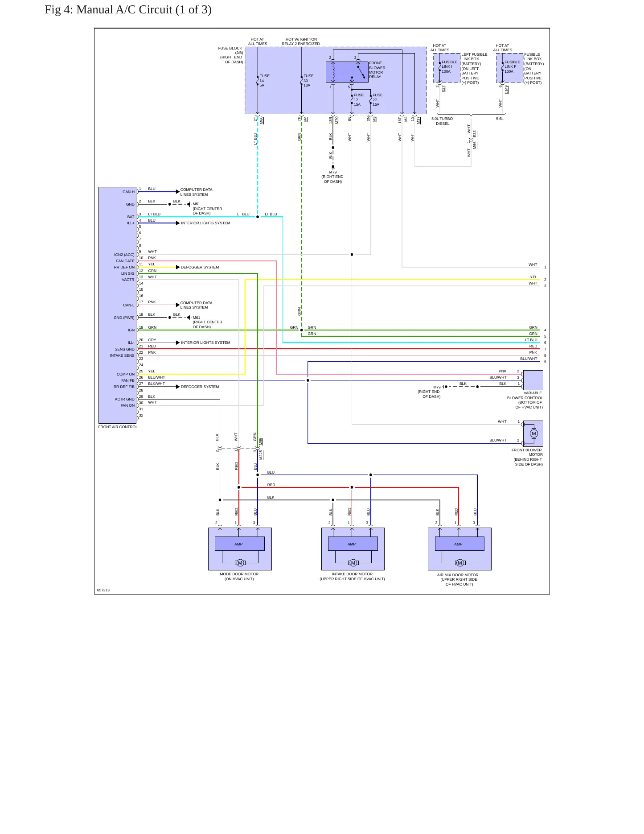Click the M motor symbol in Air Mix Door Motor
644x834 pixels.
click(x=460, y=563)
